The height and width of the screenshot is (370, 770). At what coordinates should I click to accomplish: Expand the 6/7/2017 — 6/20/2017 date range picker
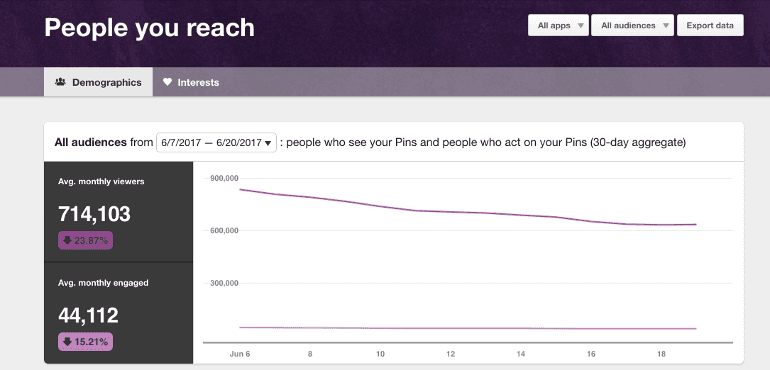(x=216, y=142)
